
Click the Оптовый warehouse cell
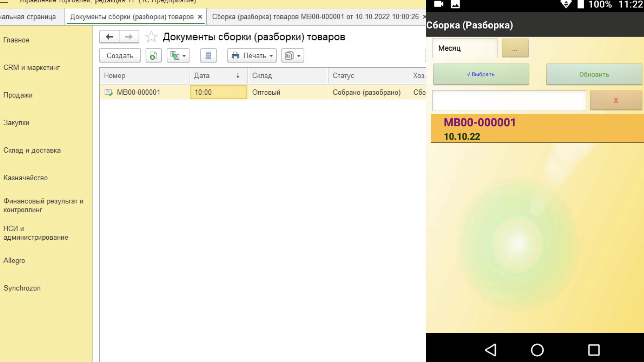pyautogui.click(x=288, y=92)
